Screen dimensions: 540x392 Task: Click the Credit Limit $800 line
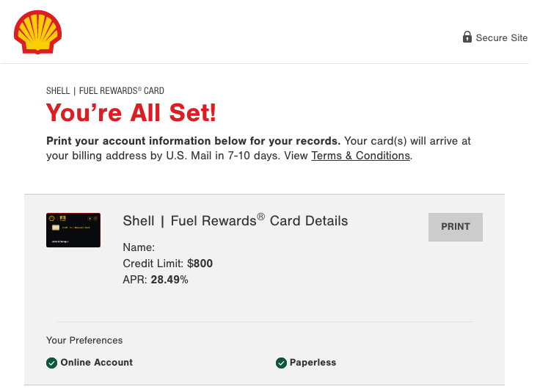pyautogui.click(x=168, y=264)
